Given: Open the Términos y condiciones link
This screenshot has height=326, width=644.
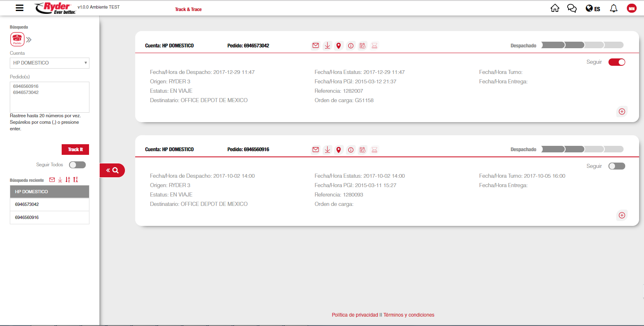Looking at the screenshot, I should pyautogui.click(x=409, y=315).
